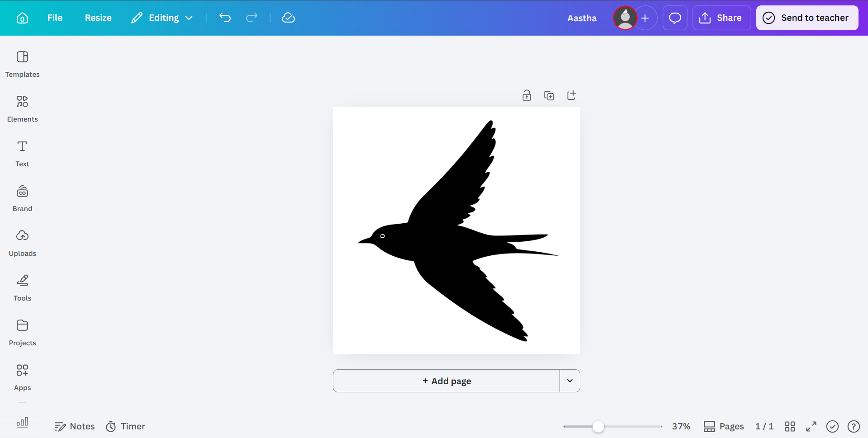Check cloud save status icon

tap(288, 18)
